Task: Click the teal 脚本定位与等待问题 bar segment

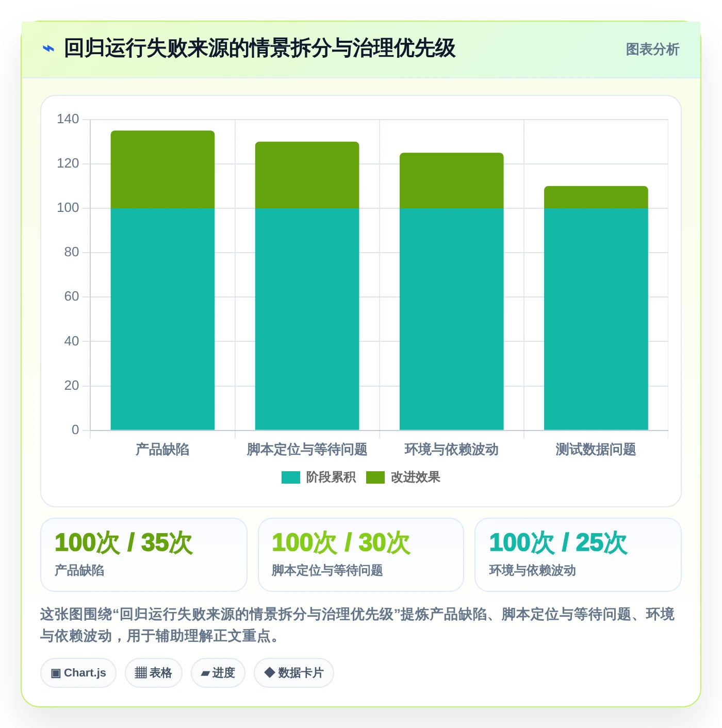Action: point(307,319)
